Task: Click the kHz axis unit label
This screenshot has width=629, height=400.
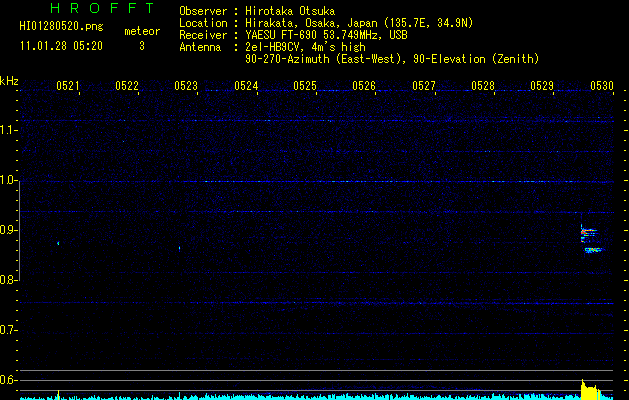Action: click(9, 81)
